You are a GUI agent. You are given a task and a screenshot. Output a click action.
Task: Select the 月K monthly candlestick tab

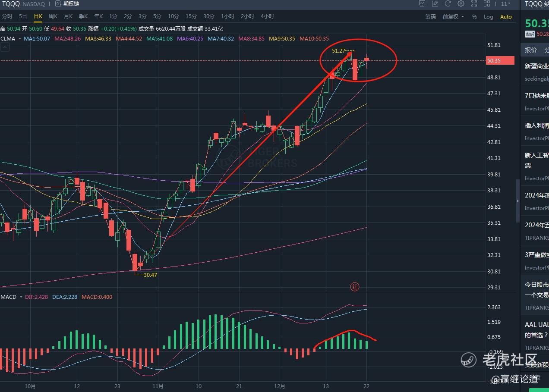click(68, 16)
